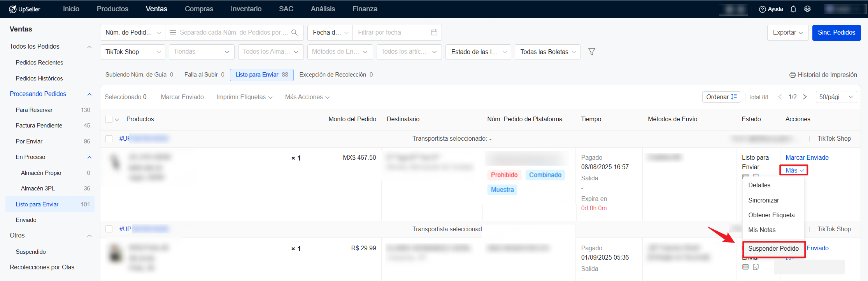Go to next page arrow

[x=805, y=97]
